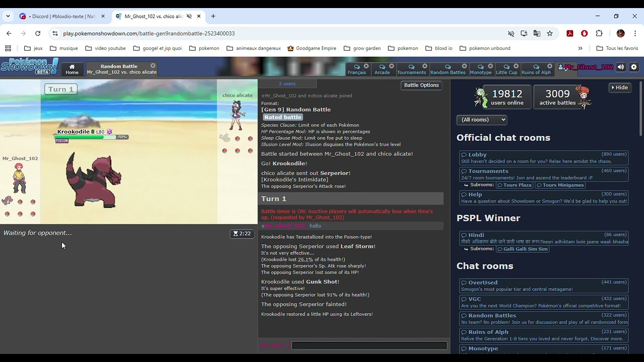Reload the page with the refresh icon
The height and width of the screenshot is (362, 644).
[38, 33]
